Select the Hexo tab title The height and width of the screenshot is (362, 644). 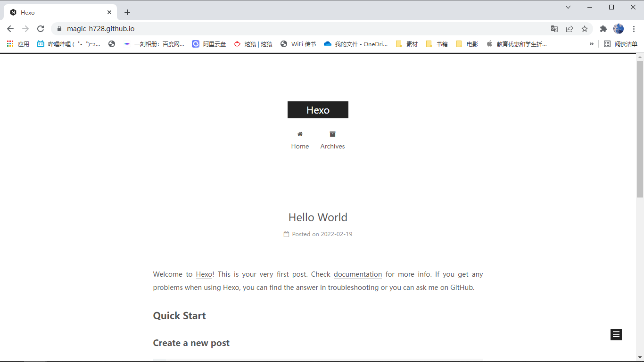pyautogui.click(x=28, y=13)
